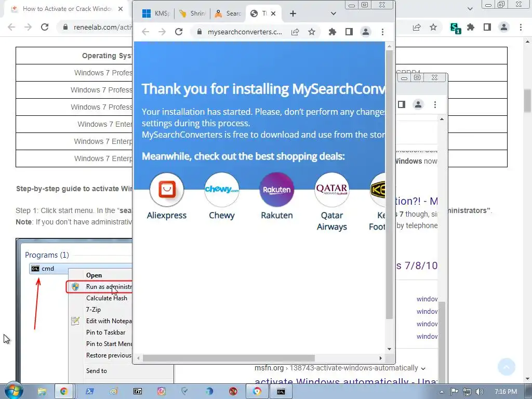This screenshot has height=399, width=532.
Task: Show hidden tray icons arrow
Action: (442, 392)
